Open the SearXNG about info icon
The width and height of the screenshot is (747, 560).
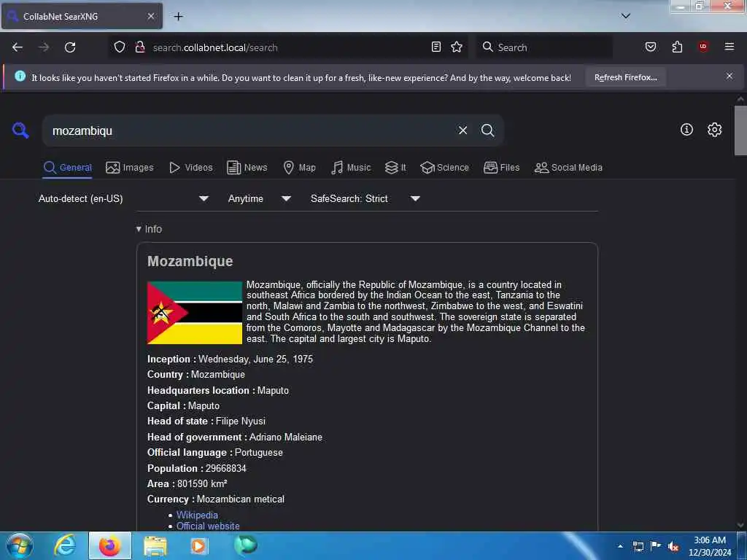(686, 130)
